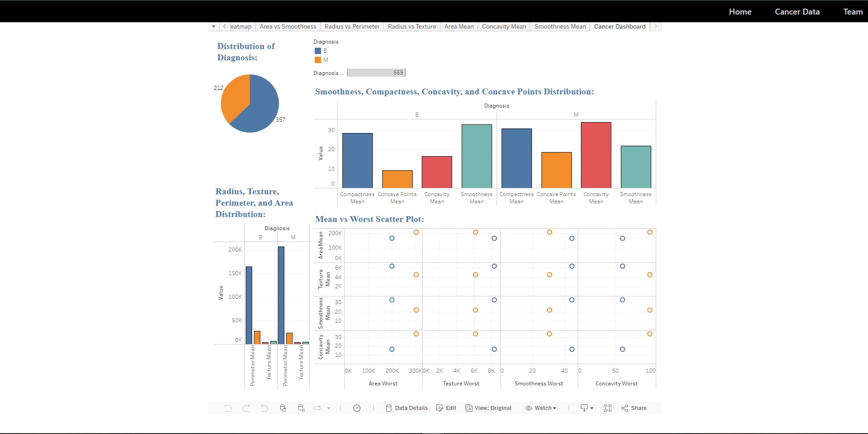868x434 pixels.
Task: Click the 357 pie chart label
Action: pos(281,120)
